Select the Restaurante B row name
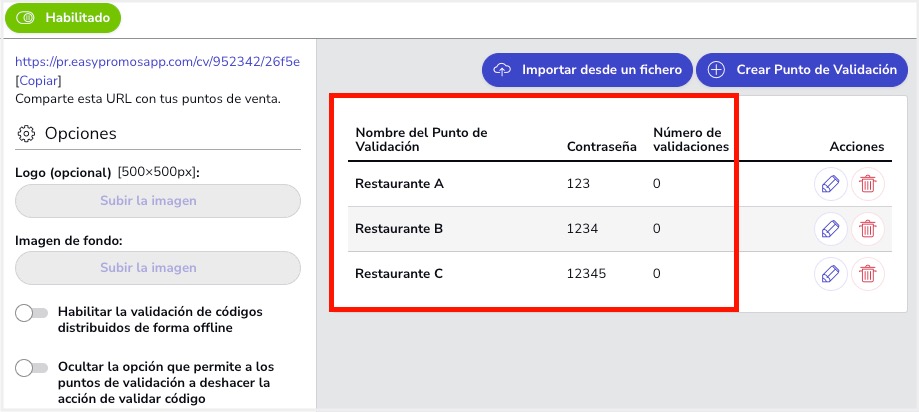 [x=399, y=229]
